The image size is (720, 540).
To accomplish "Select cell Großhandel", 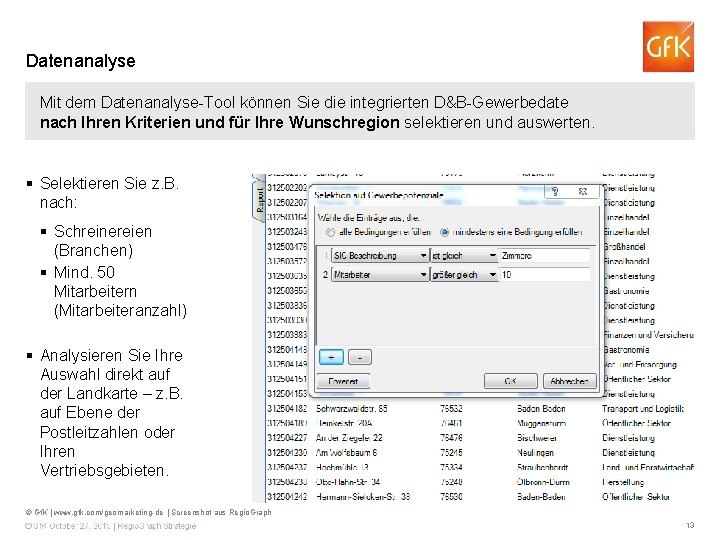I will tap(624, 247).
